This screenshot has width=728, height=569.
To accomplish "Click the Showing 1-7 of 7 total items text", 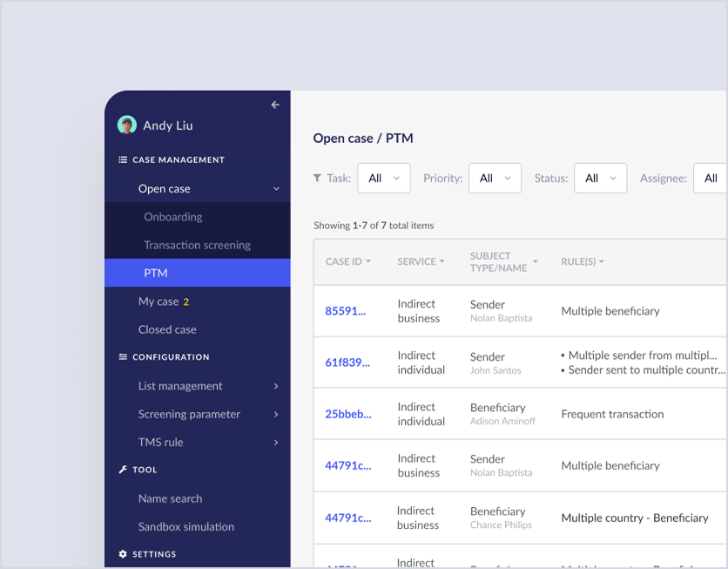I will click(374, 226).
